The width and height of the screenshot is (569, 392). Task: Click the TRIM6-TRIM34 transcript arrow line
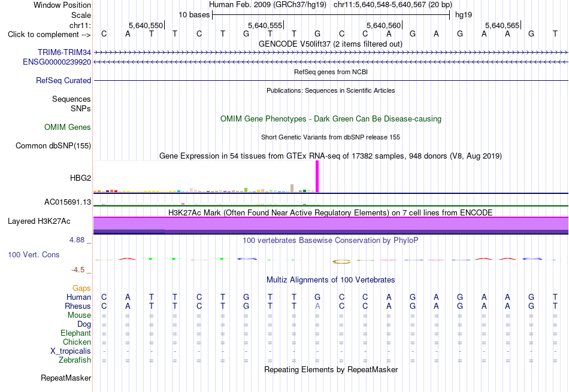click(x=331, y=53)
